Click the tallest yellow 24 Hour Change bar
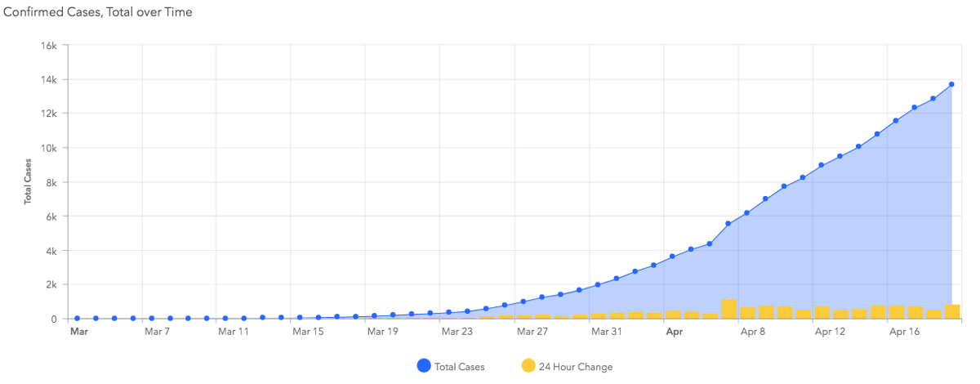Image resolution: width=980 pixels, height=384 pixels. tap(728, 309)
